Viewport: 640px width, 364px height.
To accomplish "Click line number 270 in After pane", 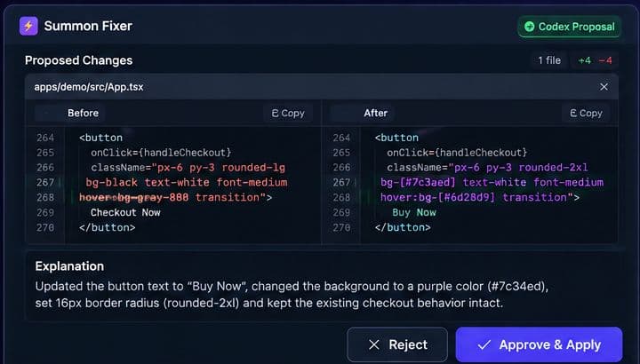I will click(x=341, y=227).
